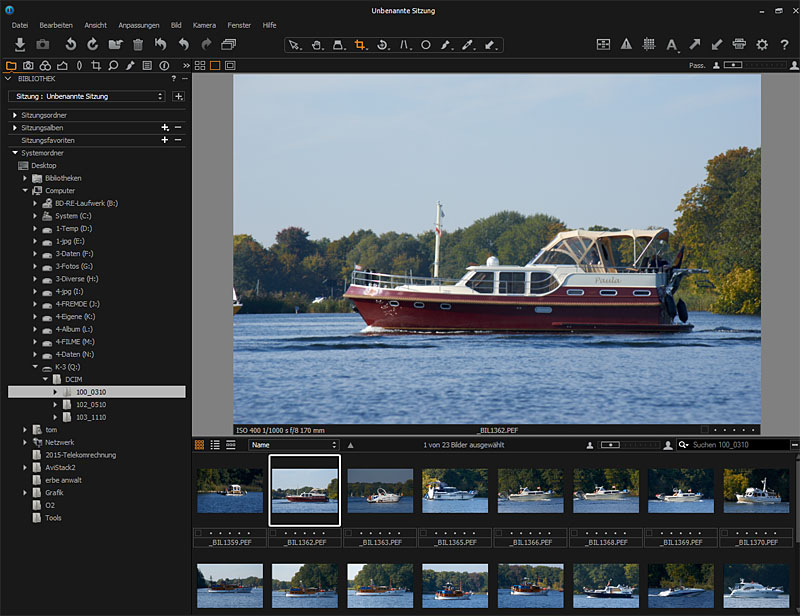800x616 pixels.
Task: Switch browser to list view
Action: point(215,444)
